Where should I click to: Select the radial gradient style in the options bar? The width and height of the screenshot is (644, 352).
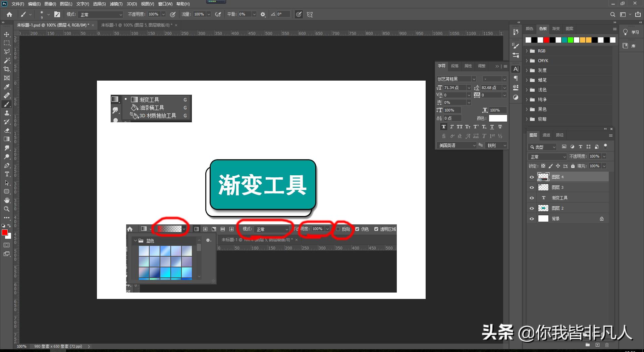pyautogui.click(x=206, y=229)
